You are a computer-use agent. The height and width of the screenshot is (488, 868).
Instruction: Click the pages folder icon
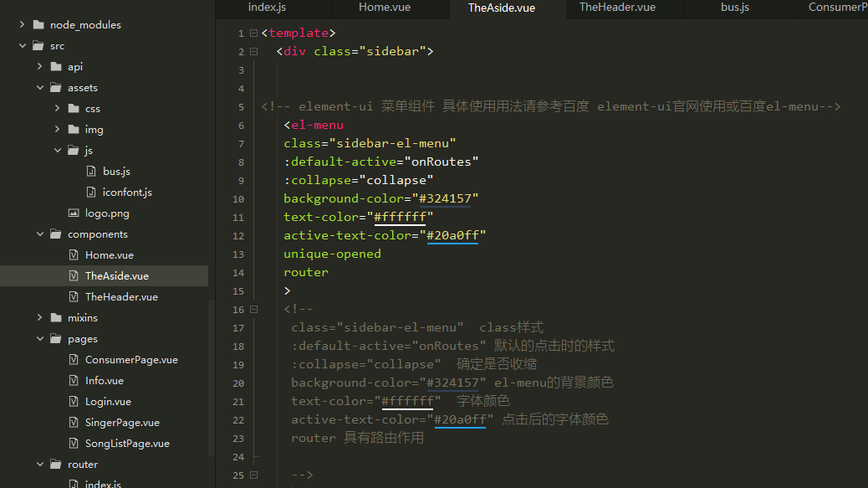pyautogui.click(x=56, y=338)
